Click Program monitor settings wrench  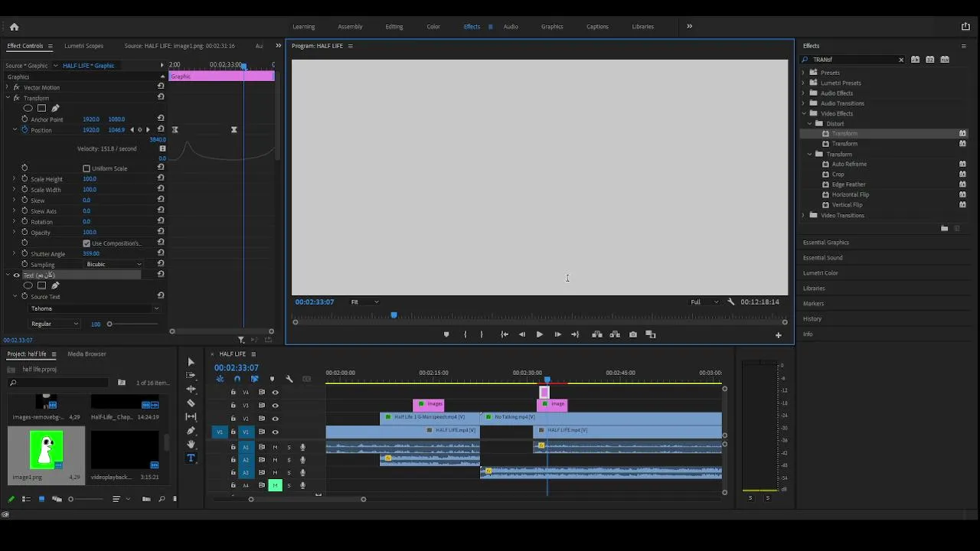click(x=730, y=302)
